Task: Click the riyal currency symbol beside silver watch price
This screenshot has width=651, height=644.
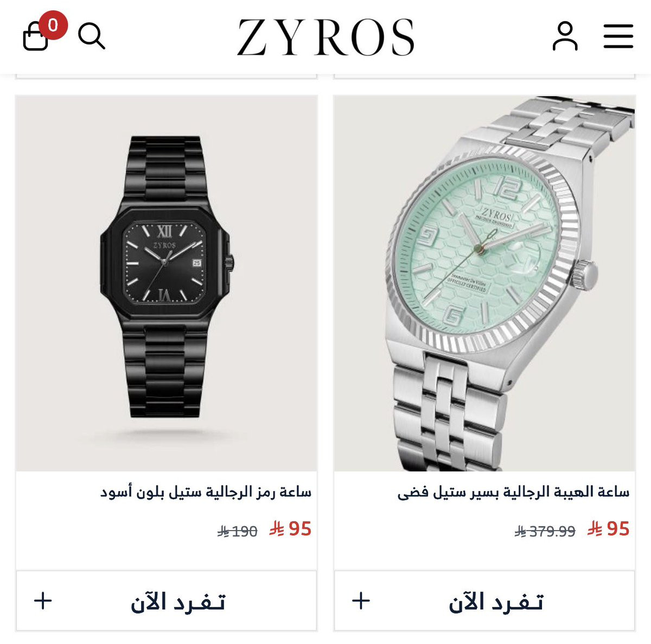Action: [x=595, y=529]
